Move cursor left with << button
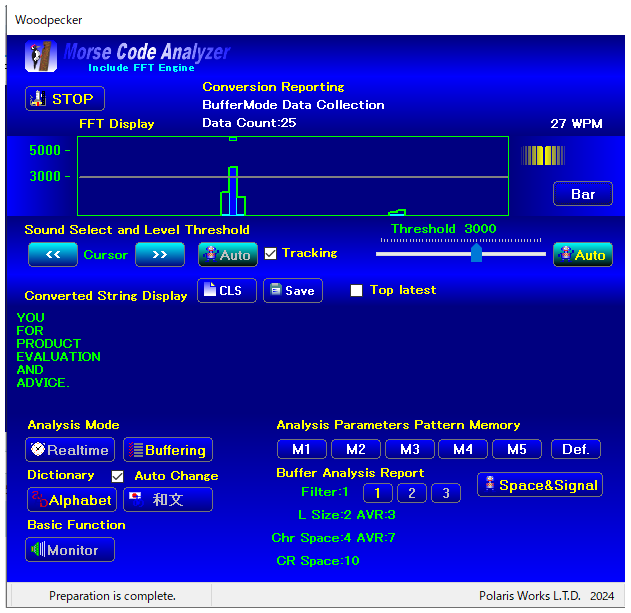 coord(53,255)
